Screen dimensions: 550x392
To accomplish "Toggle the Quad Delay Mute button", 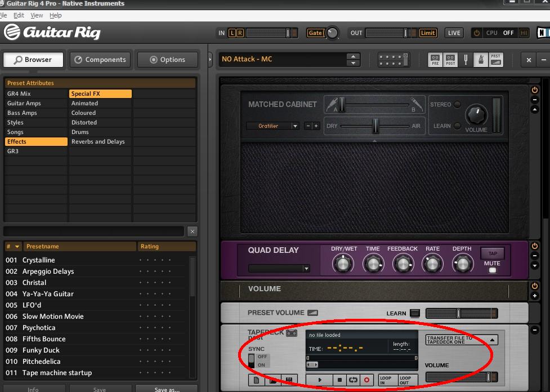I will pyautogui.click(x=493, y=270).
